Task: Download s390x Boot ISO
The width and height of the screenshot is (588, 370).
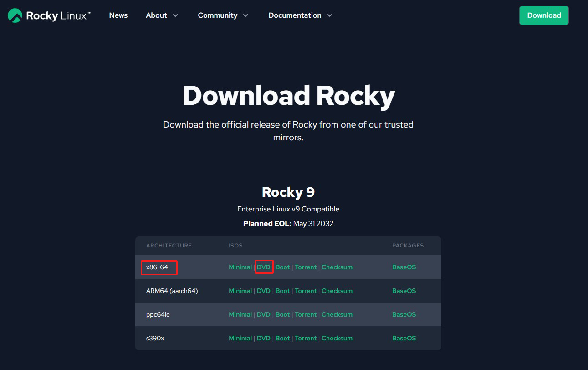Action: (x=282, y=338)
